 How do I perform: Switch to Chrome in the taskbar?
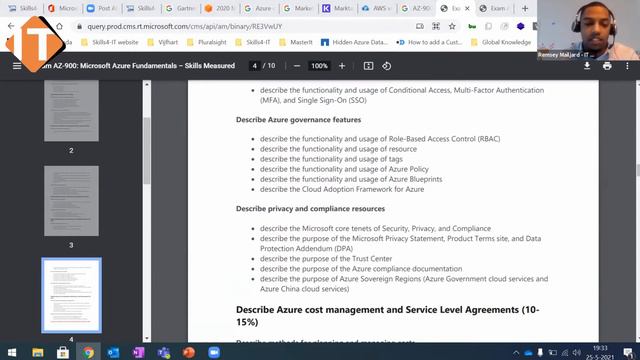[88, 352]
